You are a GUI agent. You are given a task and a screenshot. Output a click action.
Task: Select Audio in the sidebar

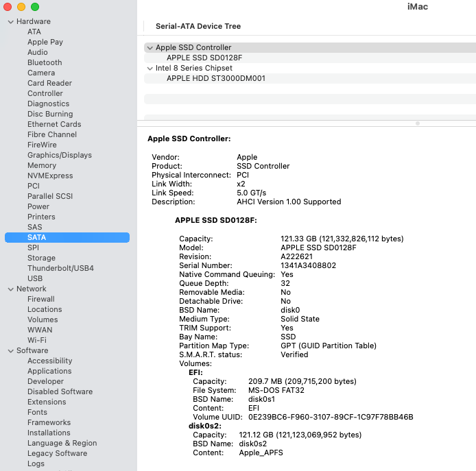point(38,52)
